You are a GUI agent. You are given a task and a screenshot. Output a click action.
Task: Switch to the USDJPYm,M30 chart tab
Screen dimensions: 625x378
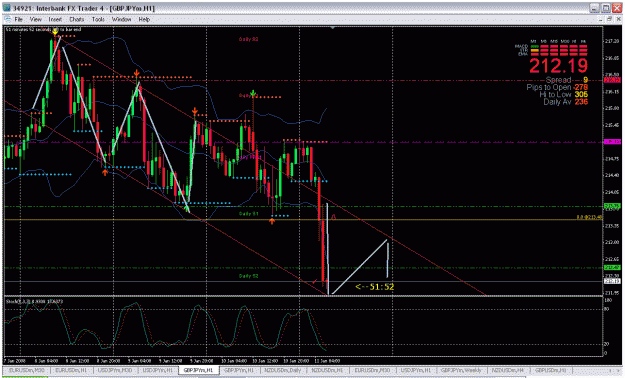114,370
